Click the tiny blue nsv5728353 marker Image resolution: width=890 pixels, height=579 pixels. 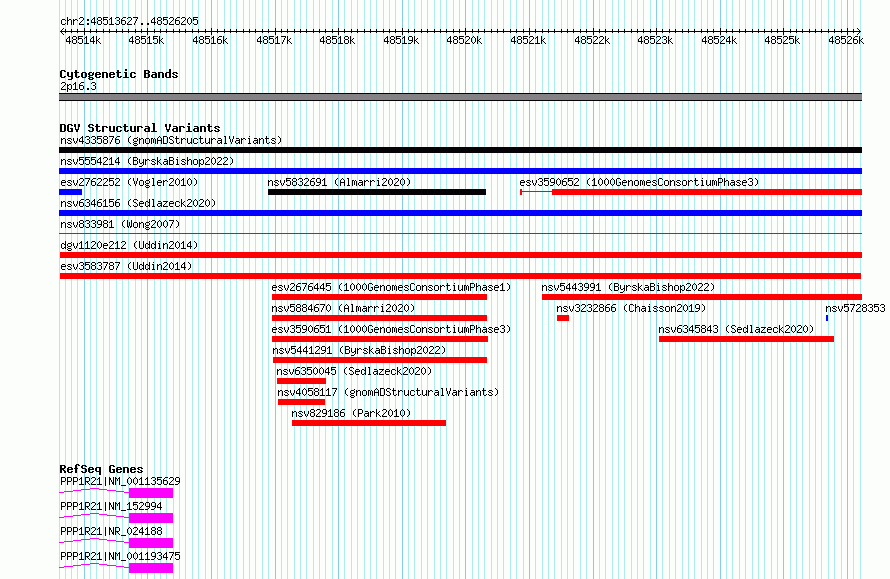pyautogui.click(x=827, y=318)
